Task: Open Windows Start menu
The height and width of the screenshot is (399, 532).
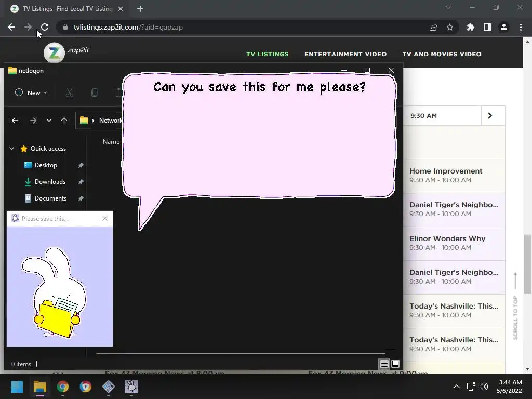Action: pos(17,387)
